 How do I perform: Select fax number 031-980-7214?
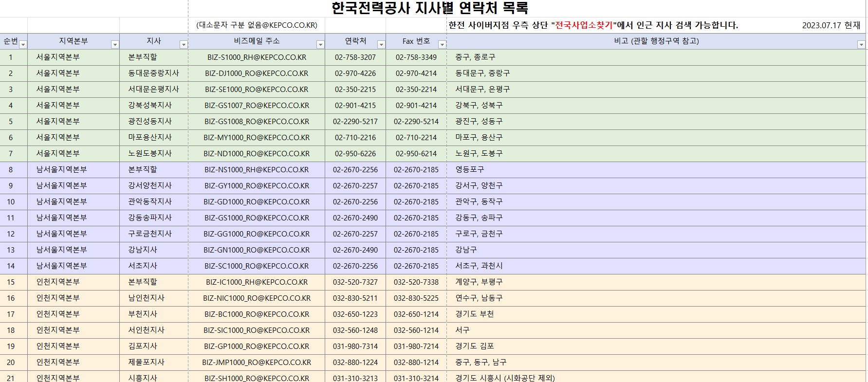(x=416, y=346)
